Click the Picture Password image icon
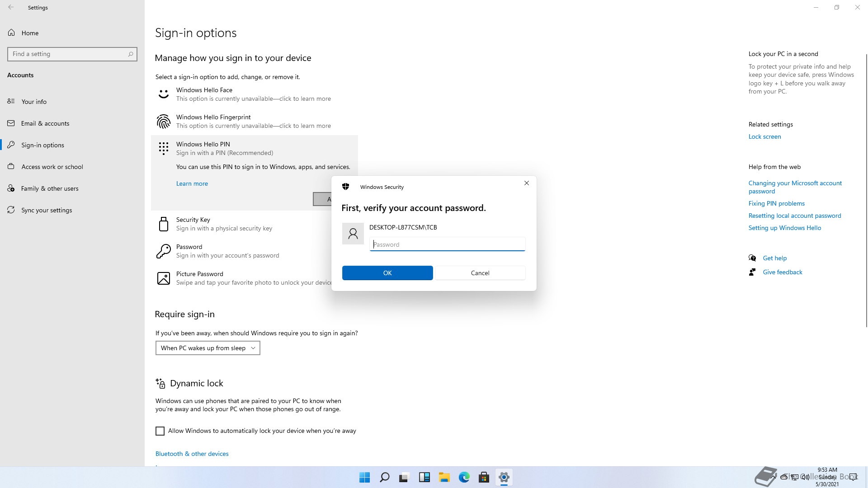 click(x=164, y=278)
